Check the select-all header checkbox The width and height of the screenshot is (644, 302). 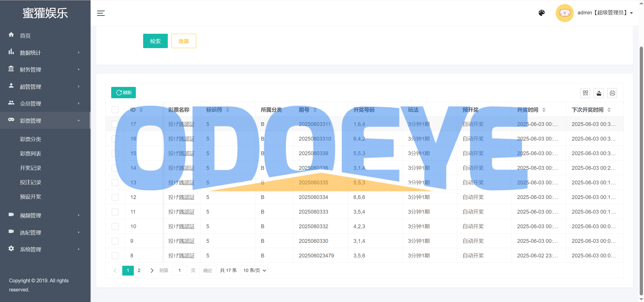115,110
